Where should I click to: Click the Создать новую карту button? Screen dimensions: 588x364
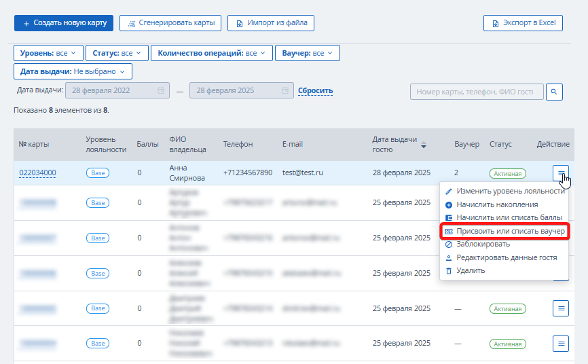click(x=64, y=23)
